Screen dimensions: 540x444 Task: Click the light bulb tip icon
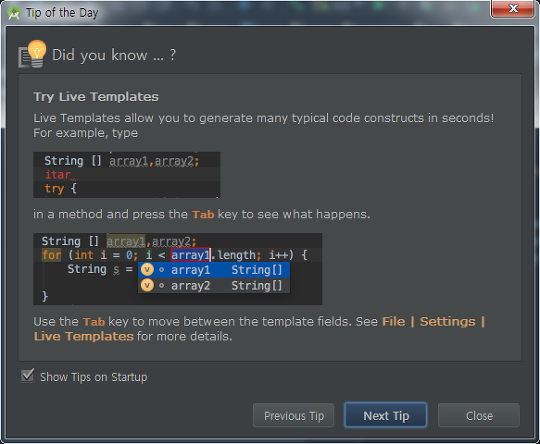[33, 54]
